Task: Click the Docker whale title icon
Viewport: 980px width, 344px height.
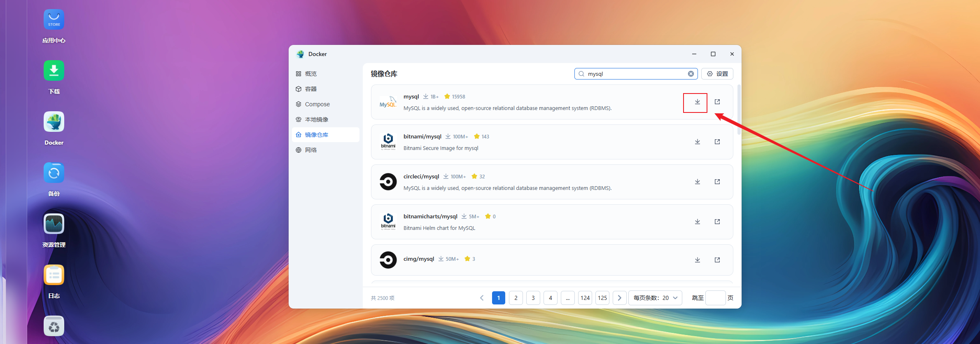Action: click(x=300, y=54)
